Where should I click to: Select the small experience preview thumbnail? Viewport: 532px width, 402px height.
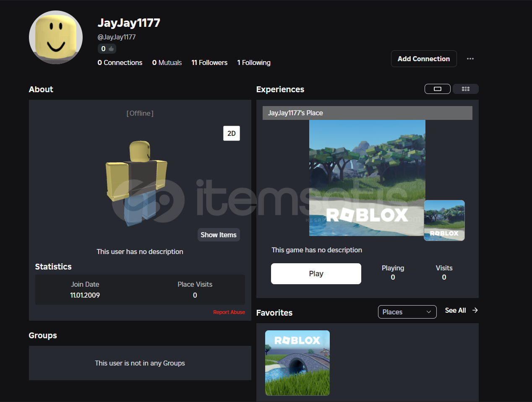pyautogui.click(x=444, y=220)
